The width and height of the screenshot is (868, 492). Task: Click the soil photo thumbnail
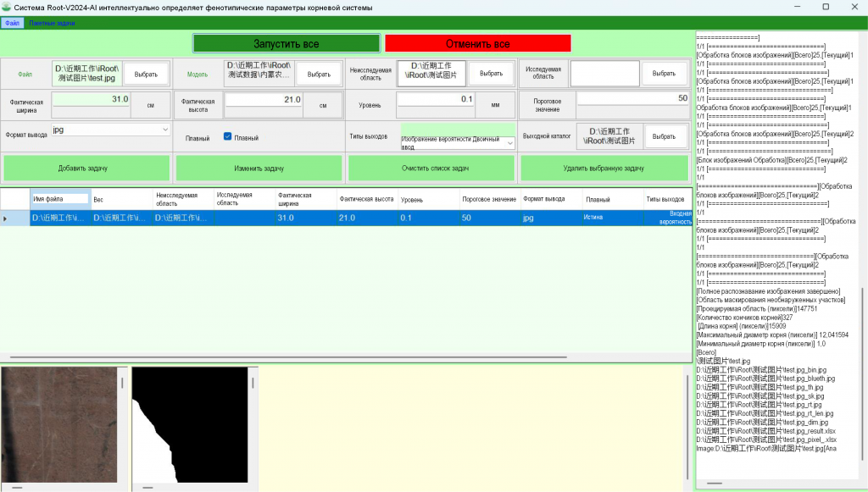click(x=59, y=424)
